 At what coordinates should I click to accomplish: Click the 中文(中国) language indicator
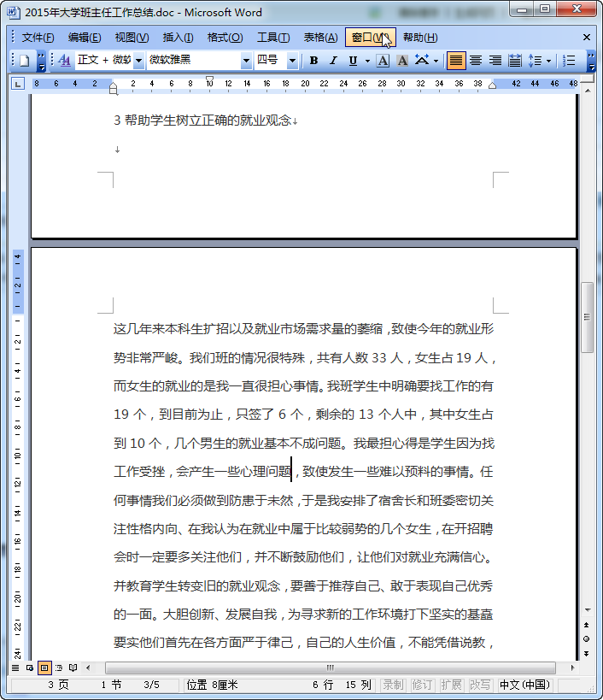[x=525, y=685]
